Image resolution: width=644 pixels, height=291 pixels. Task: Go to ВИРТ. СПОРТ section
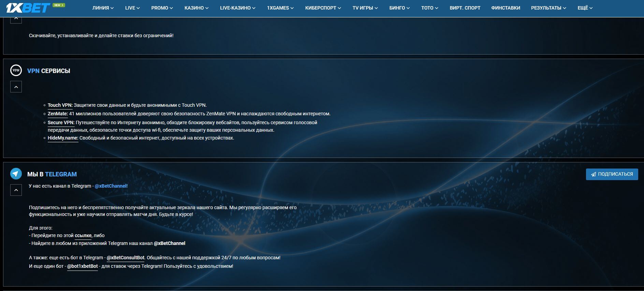coord(465,8)
